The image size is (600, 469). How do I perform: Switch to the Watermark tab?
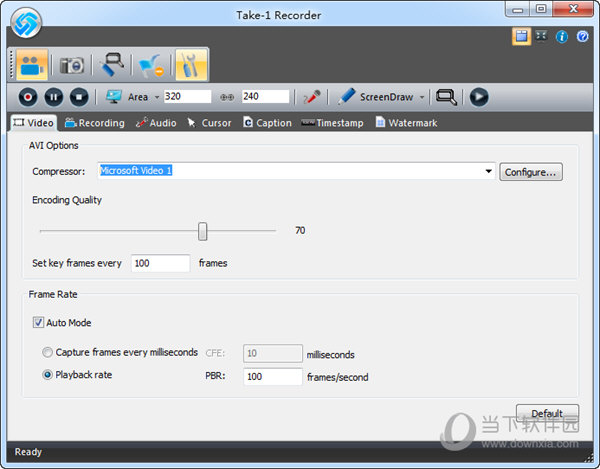(406, 123)
